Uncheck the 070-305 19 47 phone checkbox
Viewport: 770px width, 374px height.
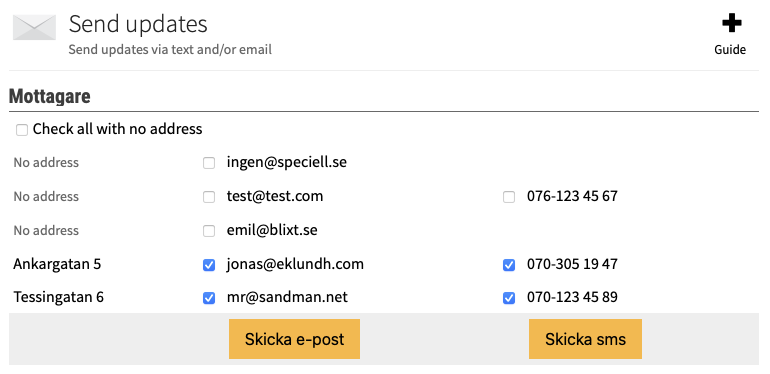point(509,265)
